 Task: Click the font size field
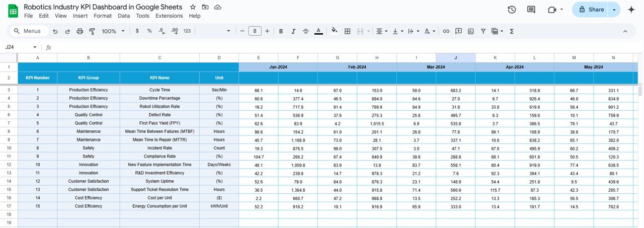pyautogui.click(x=255, y=31)
